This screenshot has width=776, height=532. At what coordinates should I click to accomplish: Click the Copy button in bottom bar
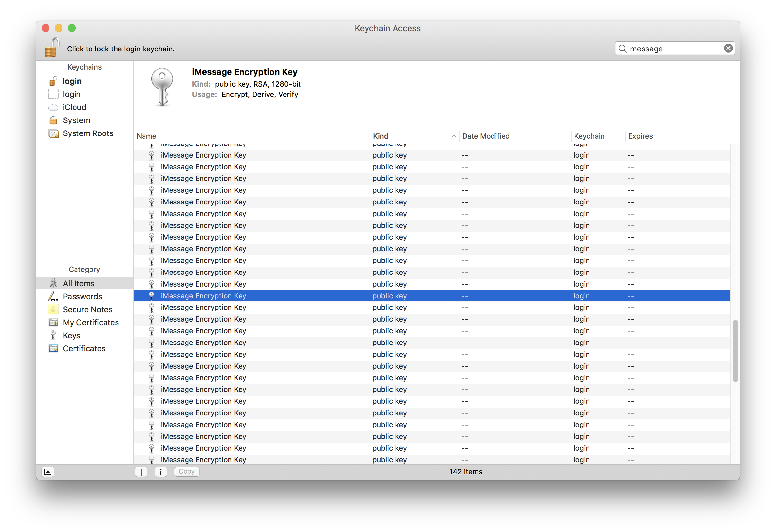point(187,471)
